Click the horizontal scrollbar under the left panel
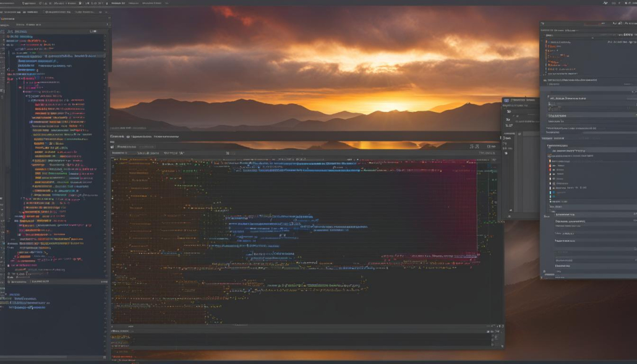Image resolution: width=637 pixels, height=364 pixels. click(x=34, y=357)
